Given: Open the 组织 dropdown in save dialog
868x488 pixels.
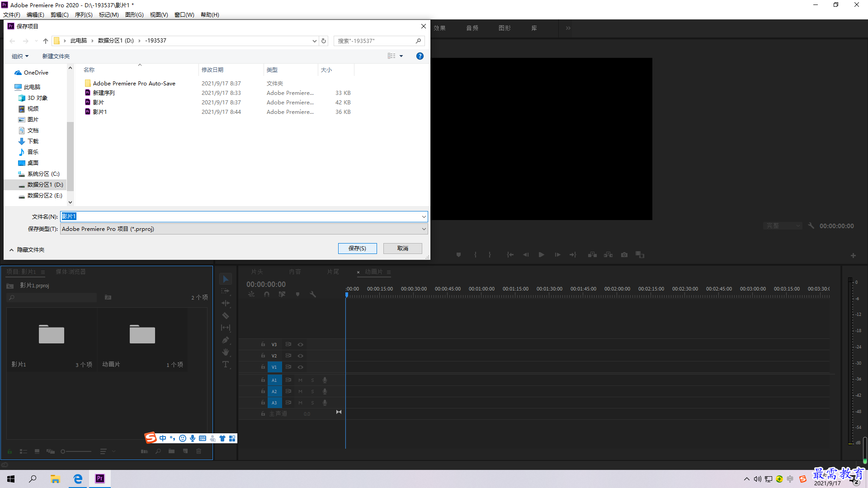Looking at the screenshot, I should 20,56.
